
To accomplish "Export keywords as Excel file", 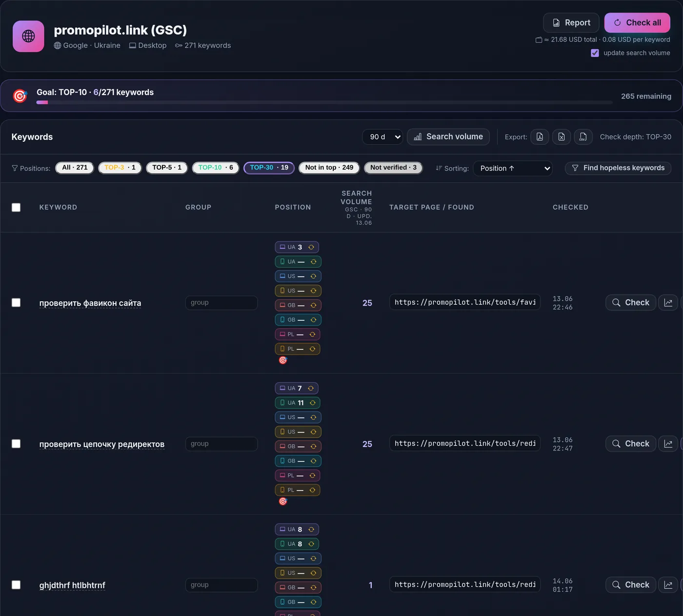I will (562, 137).
